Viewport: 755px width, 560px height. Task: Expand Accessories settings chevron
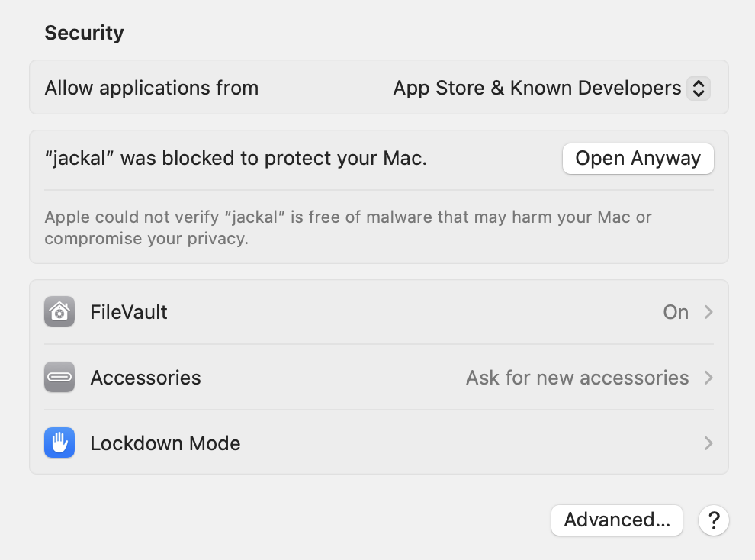point(708,378)
